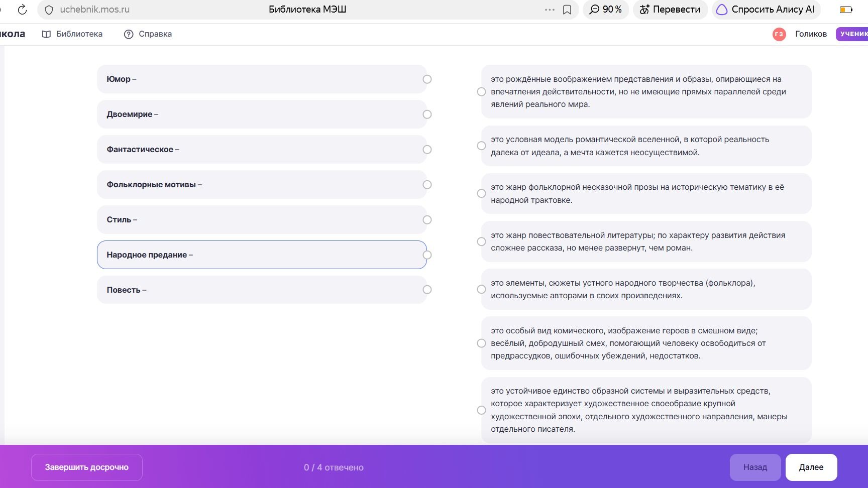
Task: Select the connector dot for Народное предание
Action: click(427, 255)
